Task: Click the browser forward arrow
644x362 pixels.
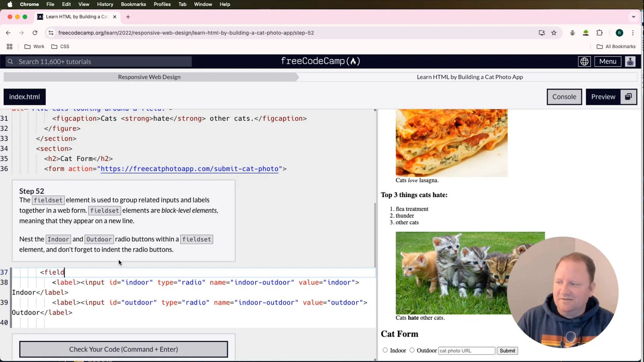Action: pos(21,33)
